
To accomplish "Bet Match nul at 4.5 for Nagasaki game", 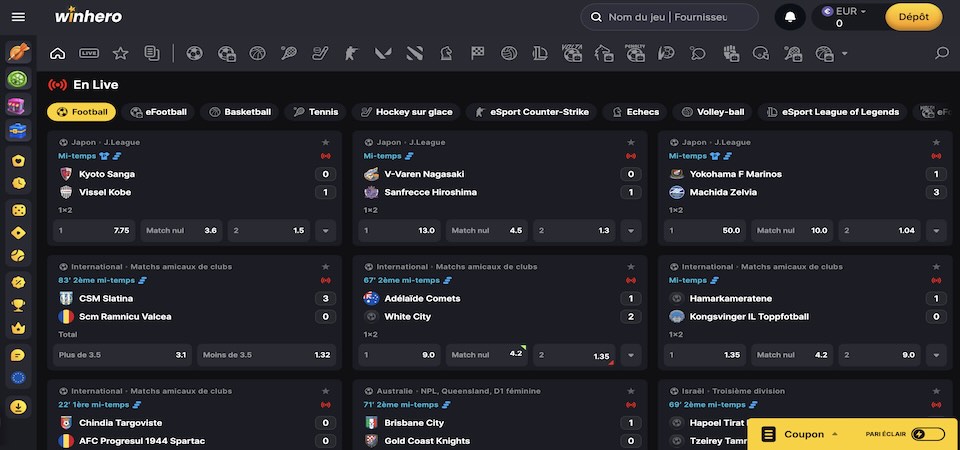I will [x=487, y=231].
